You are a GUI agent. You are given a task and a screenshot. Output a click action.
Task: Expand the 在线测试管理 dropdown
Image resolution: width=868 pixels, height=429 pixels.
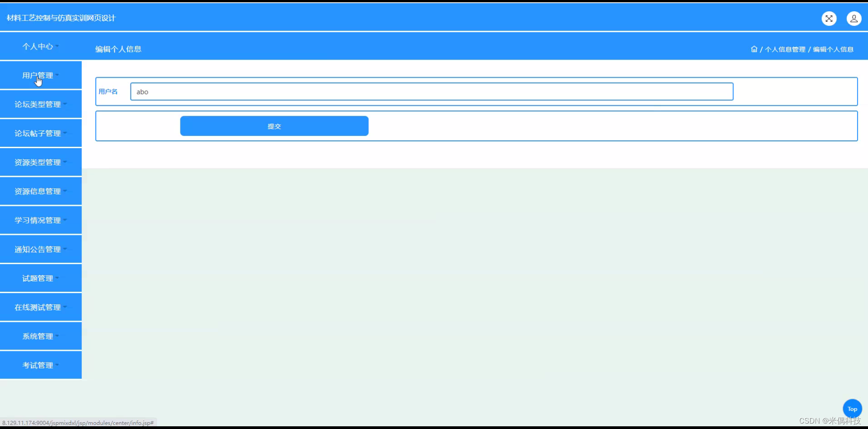pyautogui.click(x=41, y=307)
